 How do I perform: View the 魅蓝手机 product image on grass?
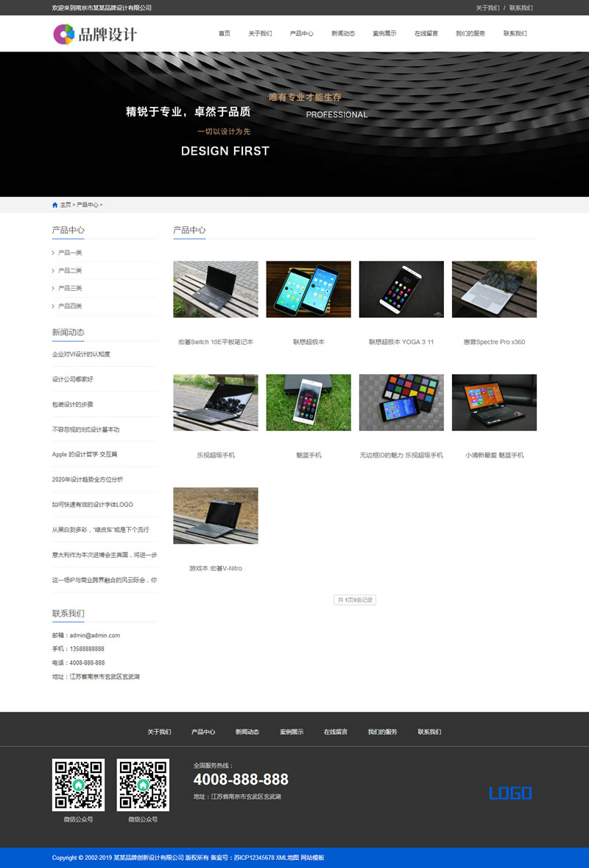click(x=308, y=402)
